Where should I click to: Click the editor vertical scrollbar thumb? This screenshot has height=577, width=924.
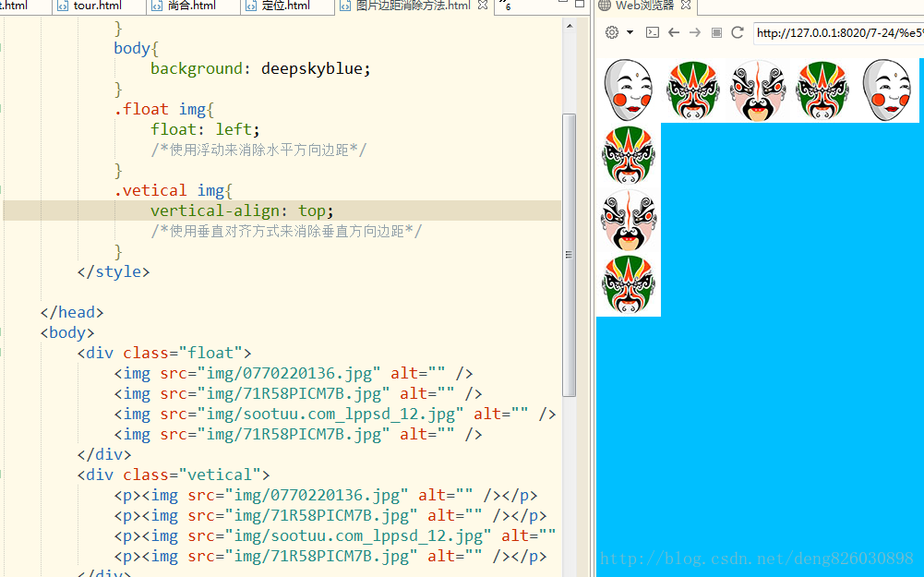pyautogui.click(x=570, y=255)
